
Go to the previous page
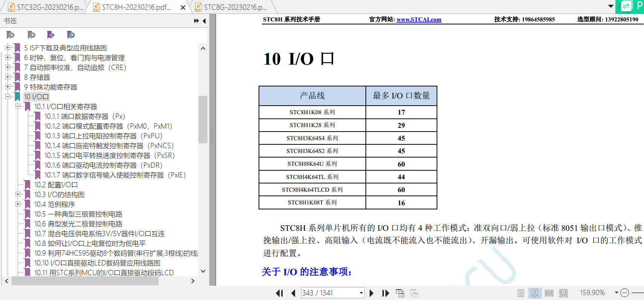pos(293,293)
